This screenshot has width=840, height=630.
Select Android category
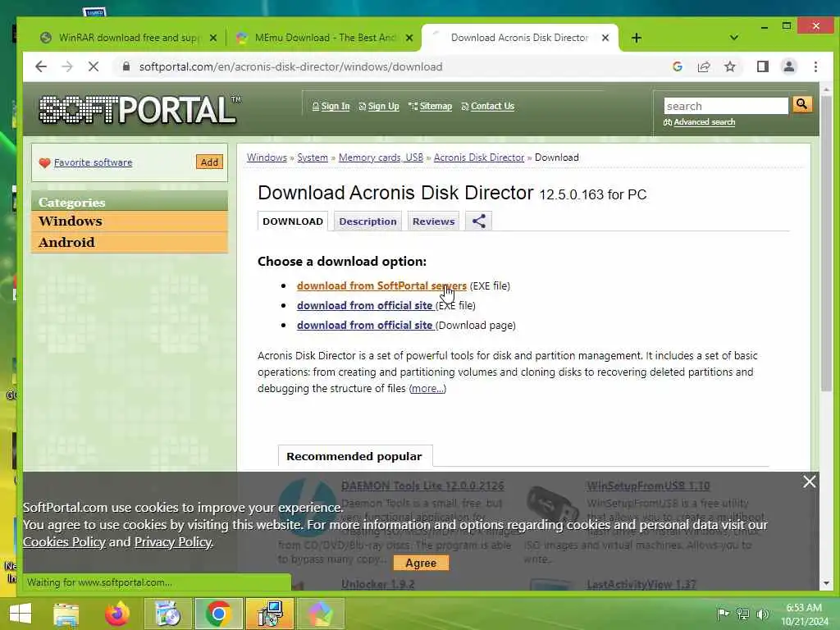click(130, 242)
